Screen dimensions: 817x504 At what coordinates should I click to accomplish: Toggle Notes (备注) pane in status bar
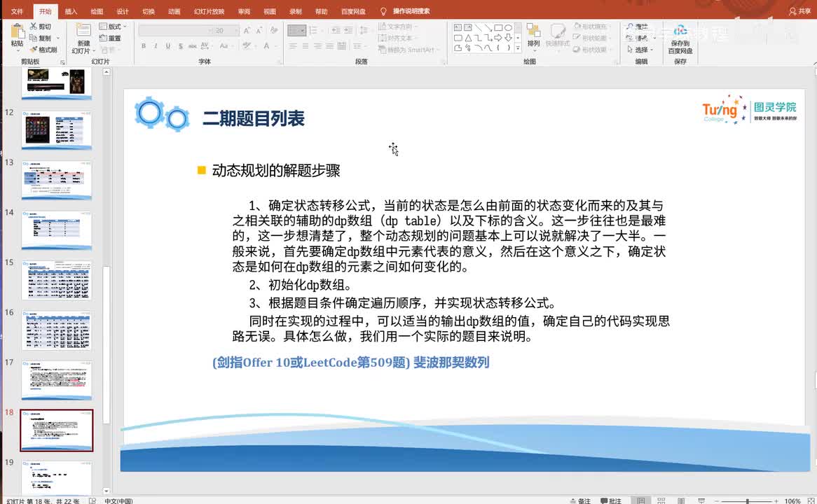[580, 500]
